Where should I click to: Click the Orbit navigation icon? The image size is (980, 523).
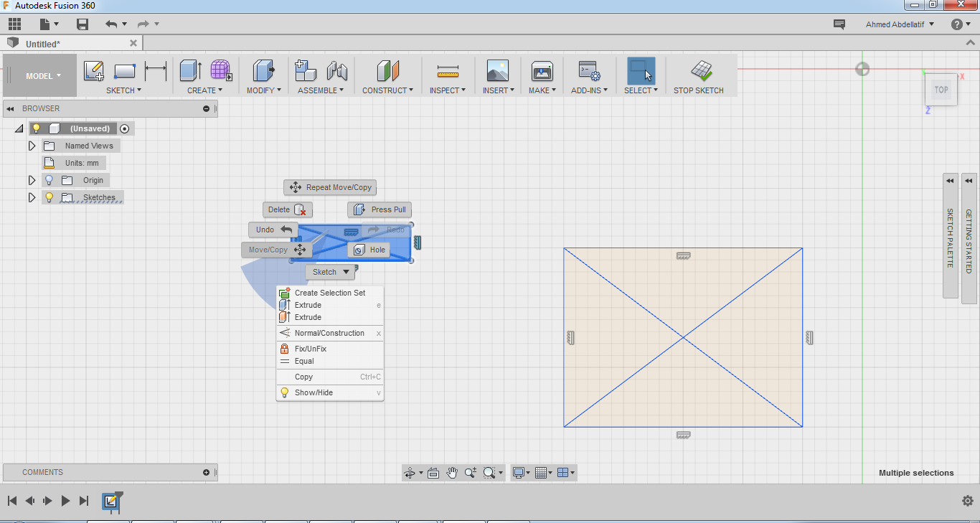pyautogui.click(x=410, y=473)
